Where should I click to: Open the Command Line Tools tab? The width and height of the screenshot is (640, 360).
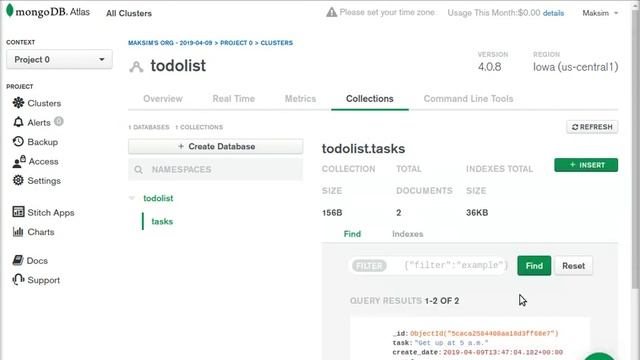tap(468, 99)
